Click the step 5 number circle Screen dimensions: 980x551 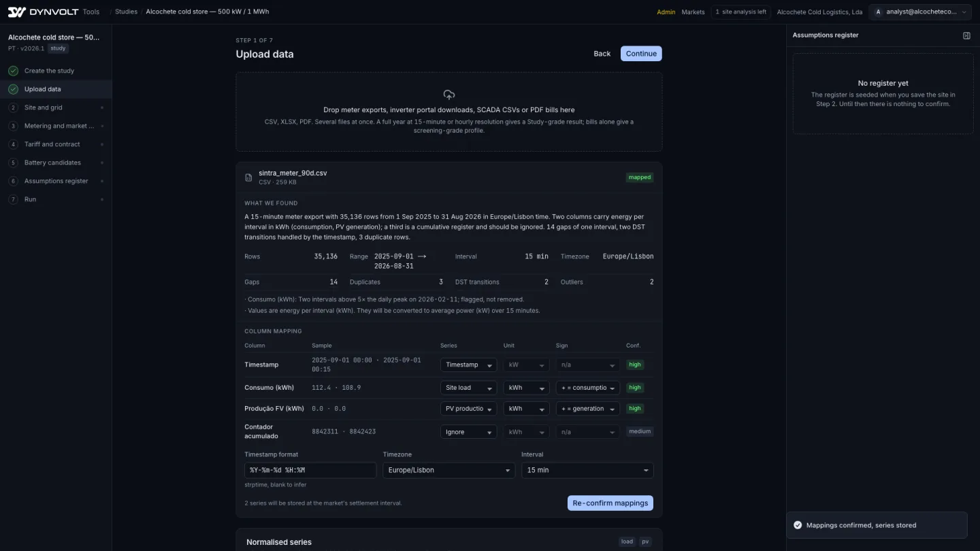pyautogui.click(x=13, y=163)
